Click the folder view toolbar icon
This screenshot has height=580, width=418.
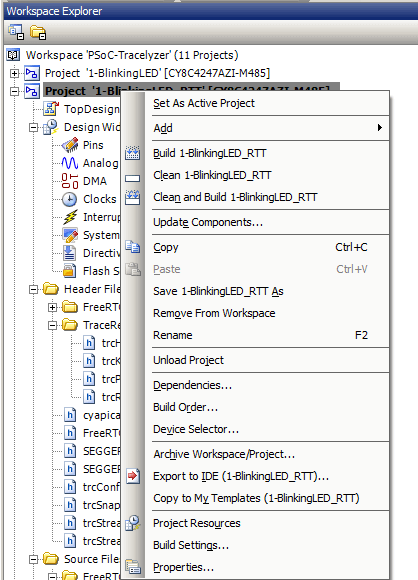tap(38, 32)
